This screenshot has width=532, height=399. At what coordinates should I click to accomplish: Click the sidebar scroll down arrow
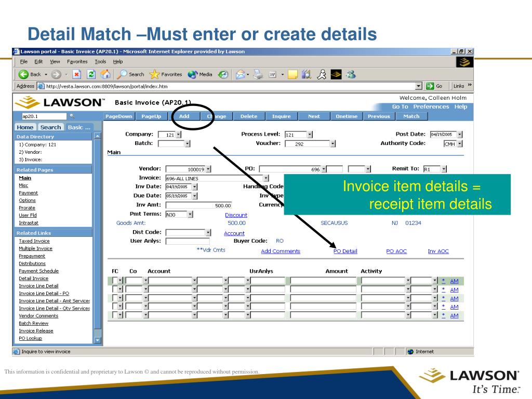pyautogui.click(x=97, y=340)
